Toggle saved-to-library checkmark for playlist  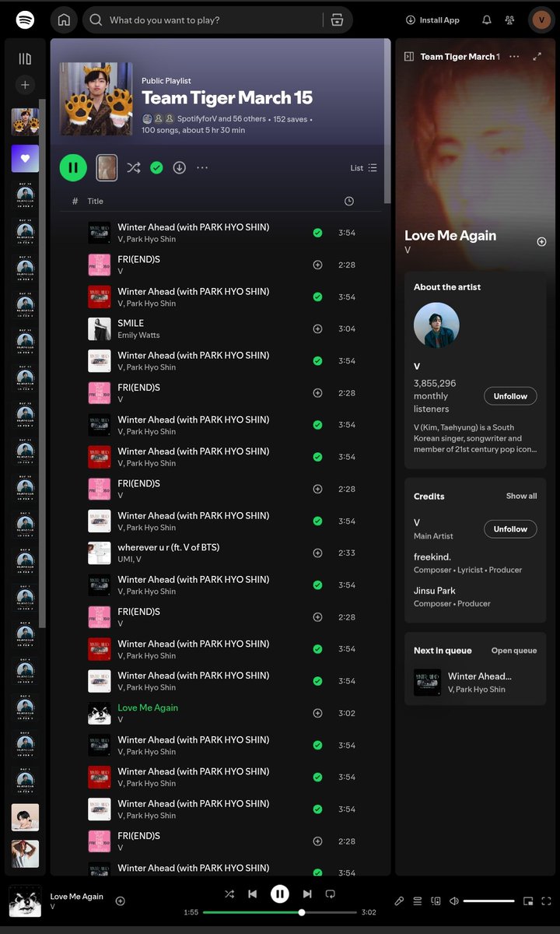pos(156,167)
